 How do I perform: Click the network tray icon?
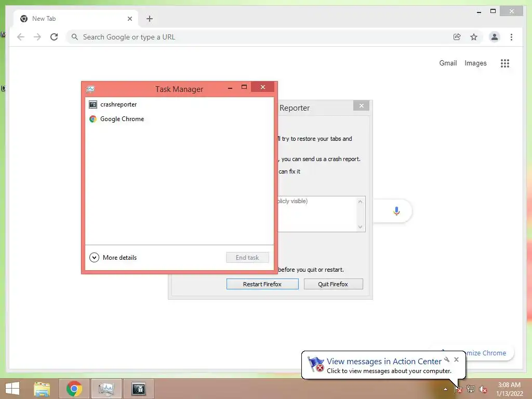(471, 389)
